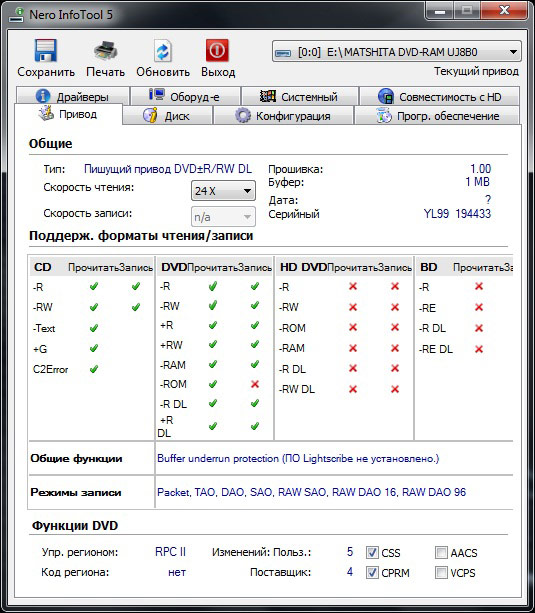Click the DVD -RAM read checkmark
The height and width of the screenshot is (613, 535).
tap(213, 364)
